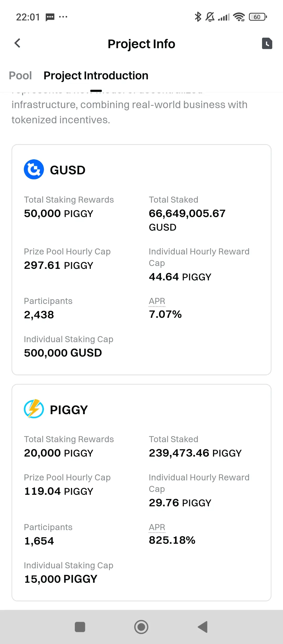Tap the 7.07% APR value
This screenshot has width=283, height=644.
point(165,314)
